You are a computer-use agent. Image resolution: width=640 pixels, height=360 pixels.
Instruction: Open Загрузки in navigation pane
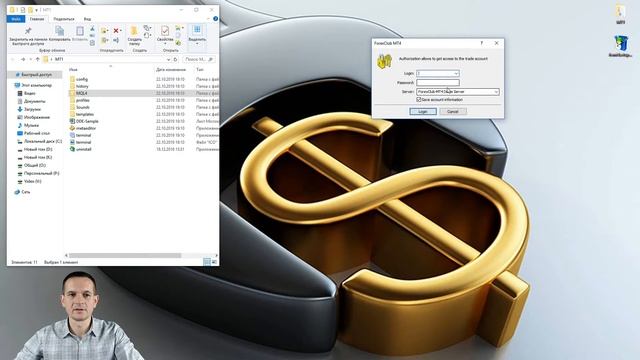29,109
